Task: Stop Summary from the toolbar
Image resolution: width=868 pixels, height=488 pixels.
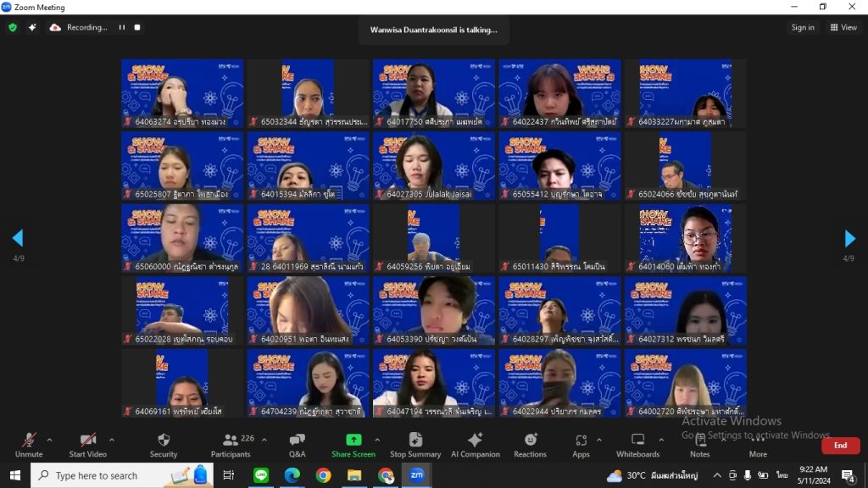Action: tap(415, 445)
